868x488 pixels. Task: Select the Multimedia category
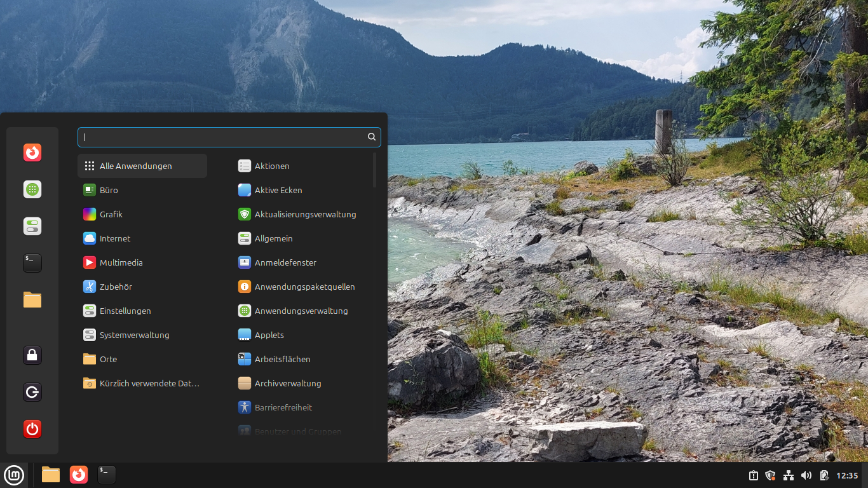tap(142, 262)
